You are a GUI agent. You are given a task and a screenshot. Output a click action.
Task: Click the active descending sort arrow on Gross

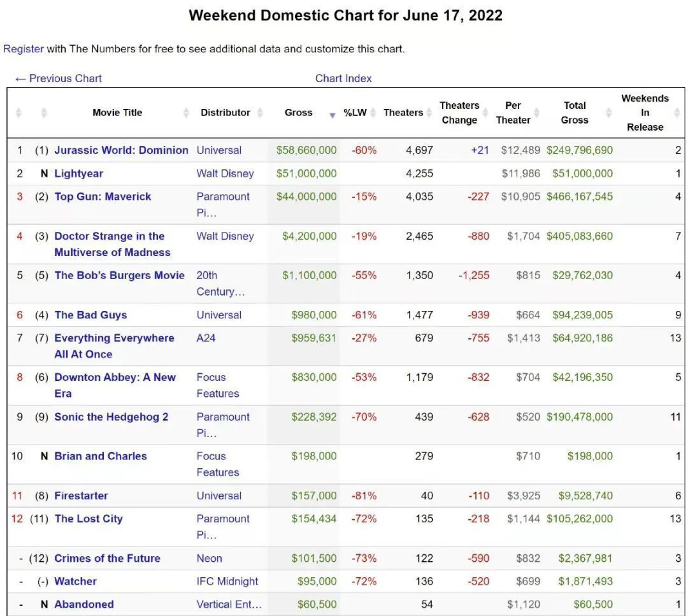[x=332, y=115]
